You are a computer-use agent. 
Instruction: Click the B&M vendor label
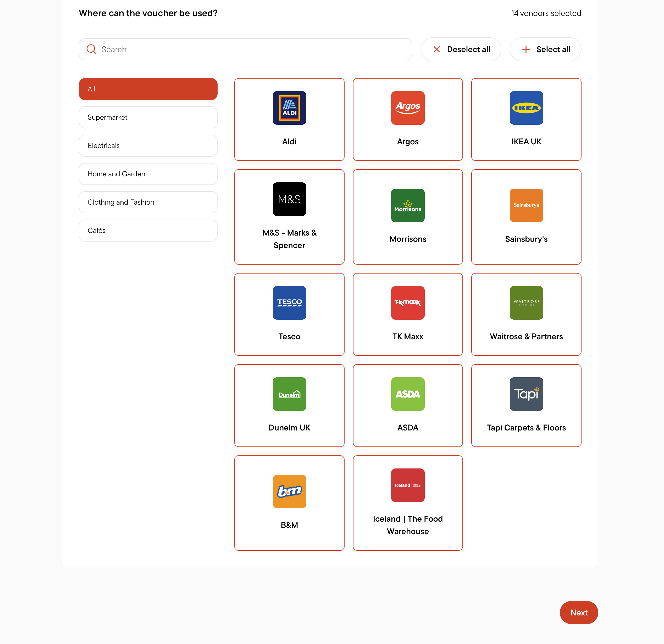(x=289, y=525)
